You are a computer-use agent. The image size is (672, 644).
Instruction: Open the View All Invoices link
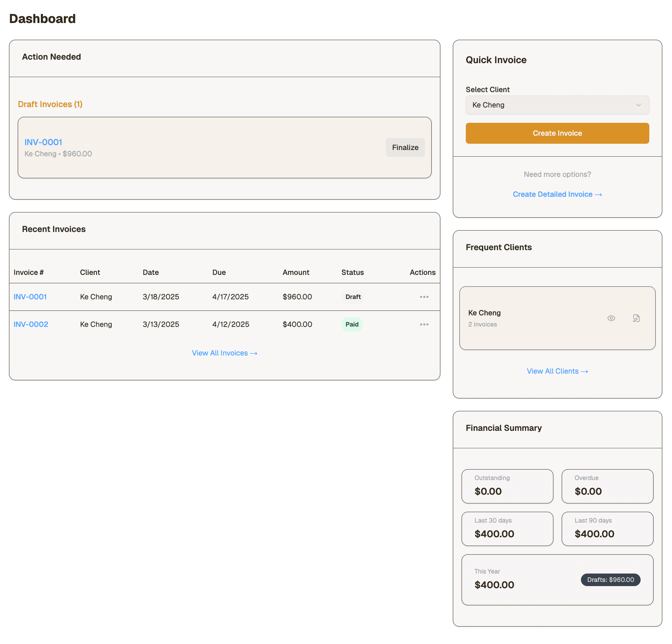click(x=224, y=353)
